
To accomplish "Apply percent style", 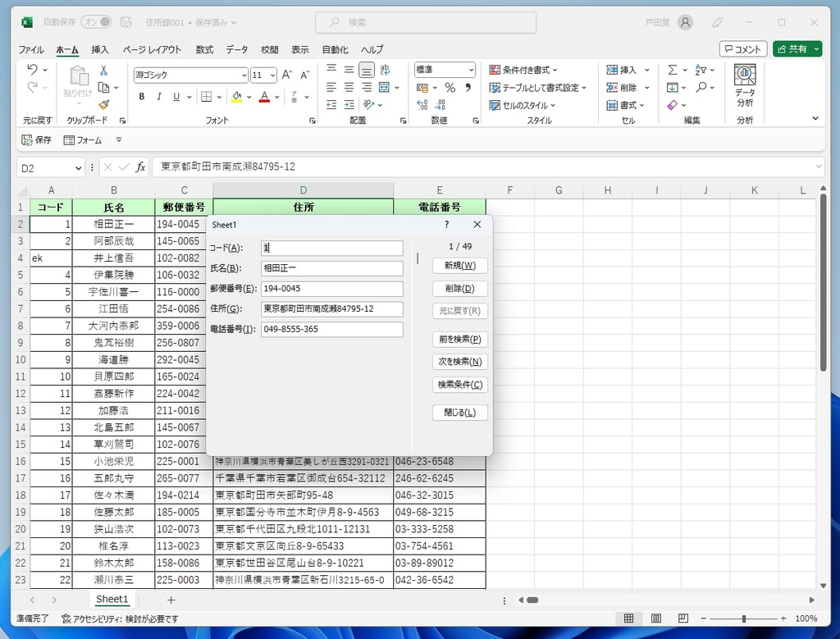I will coord(450,87).
